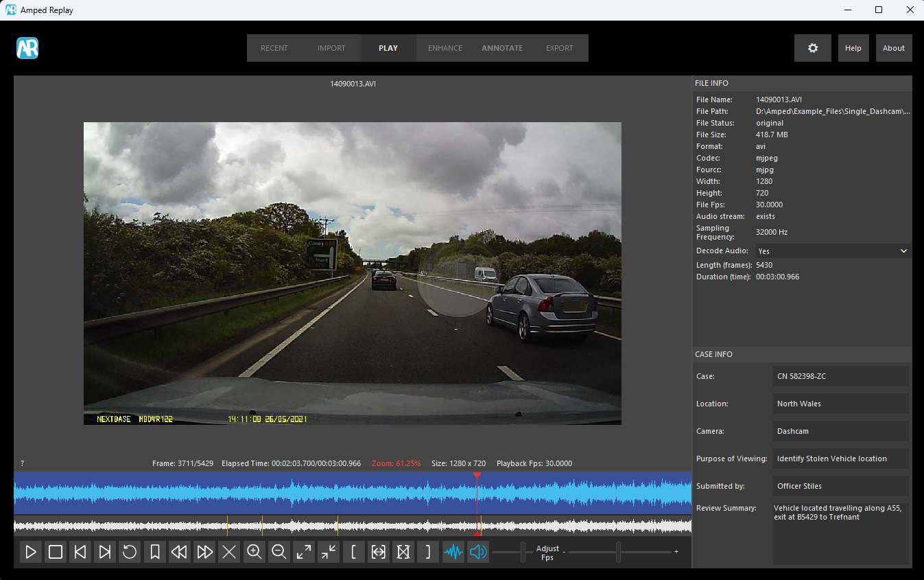This screenshot has width=924, height=580.
Task: Zoom in with the magnifier plus icon
Action: [x=254, y=552]
